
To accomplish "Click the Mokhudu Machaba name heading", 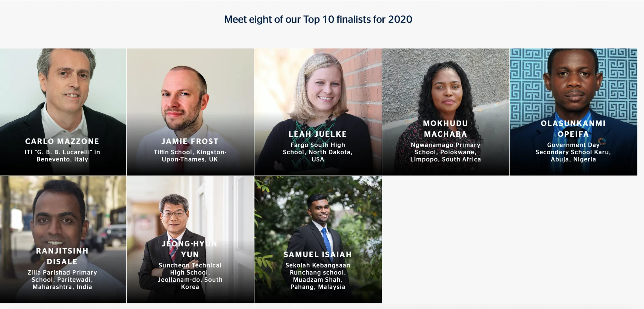I will (x=445, y=129).
